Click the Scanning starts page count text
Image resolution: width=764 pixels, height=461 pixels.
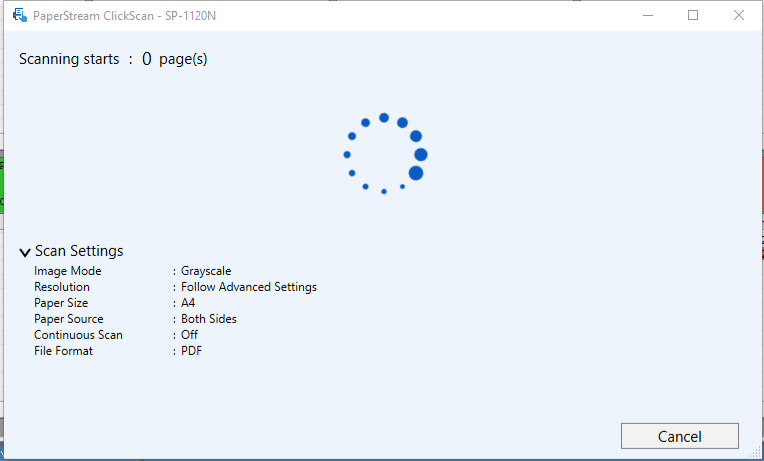pyautogui.click(x=113, y=59)
